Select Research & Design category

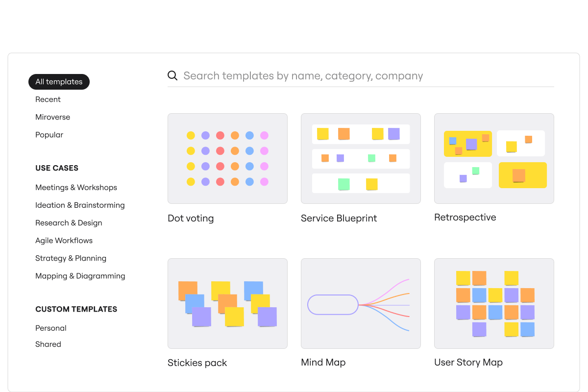(x=69, y=222)
